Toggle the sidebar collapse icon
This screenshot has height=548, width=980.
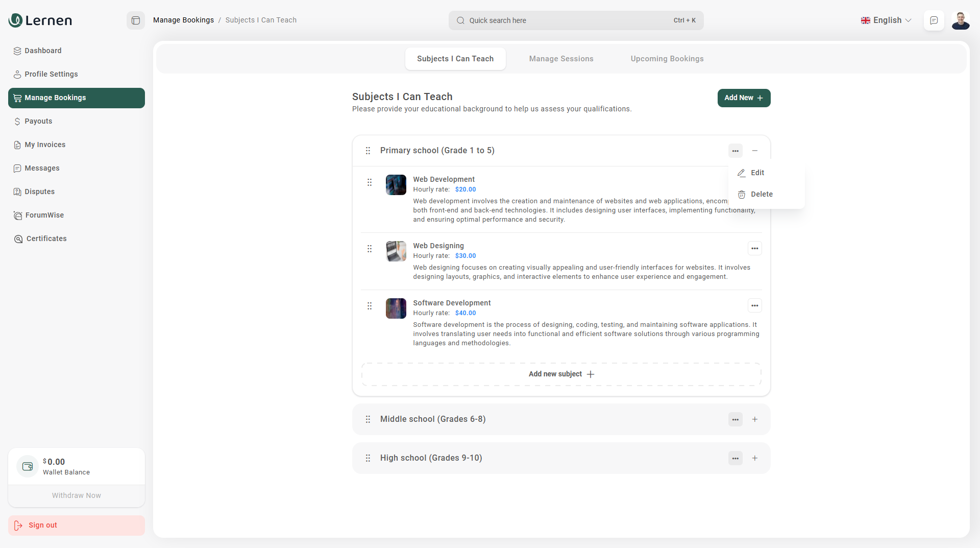pyautogui.click(x=136, y=20)
